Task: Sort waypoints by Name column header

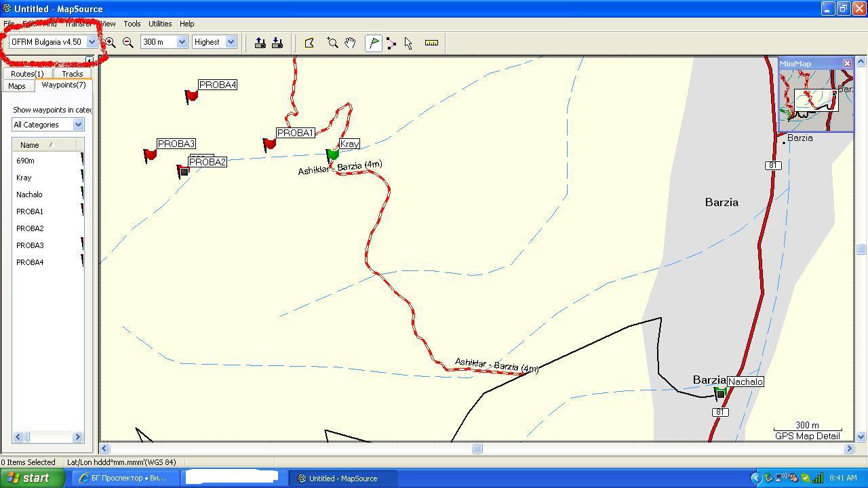Action: 45,144
